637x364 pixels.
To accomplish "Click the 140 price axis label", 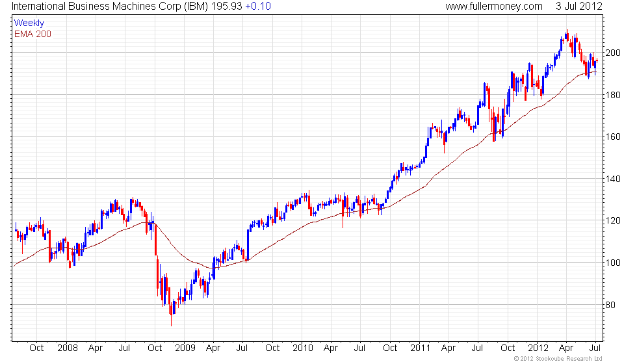I will coord(613,179).
